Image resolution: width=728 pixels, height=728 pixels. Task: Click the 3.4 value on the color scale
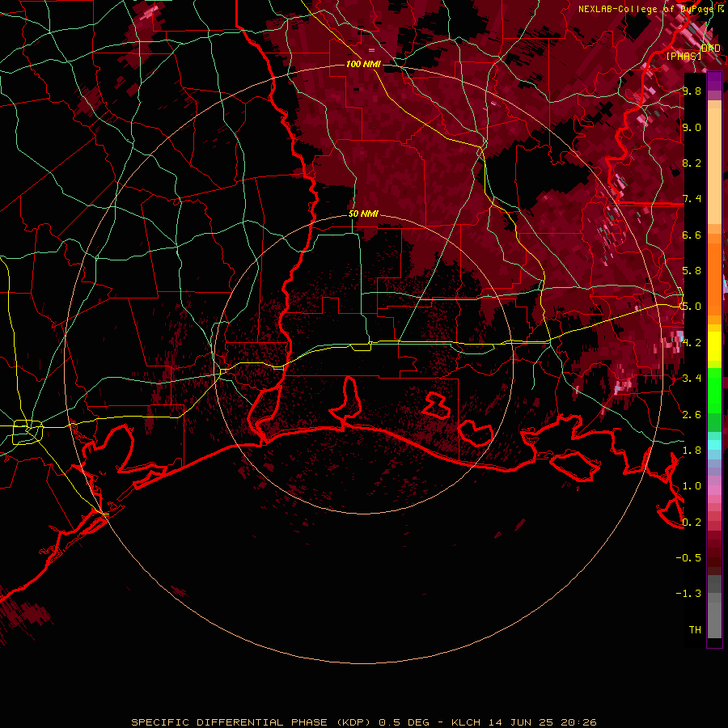tap(692, 379)
